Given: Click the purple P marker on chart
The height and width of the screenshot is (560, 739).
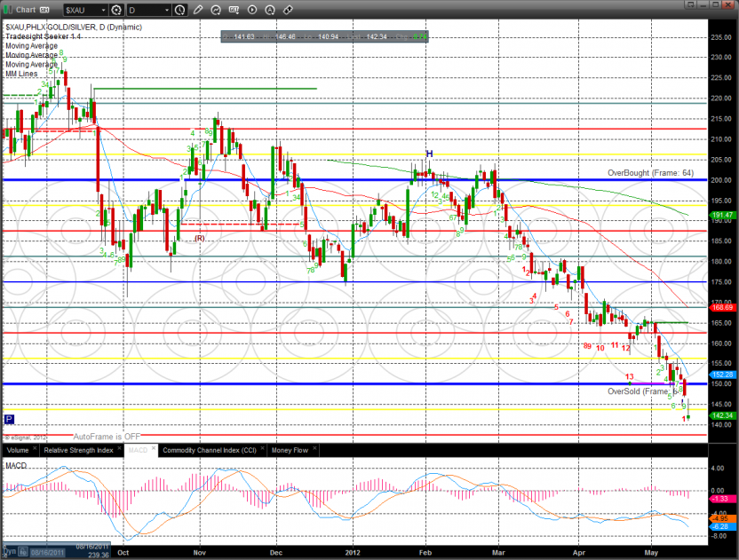Looking at the screenshot, I should click(9, 419).
